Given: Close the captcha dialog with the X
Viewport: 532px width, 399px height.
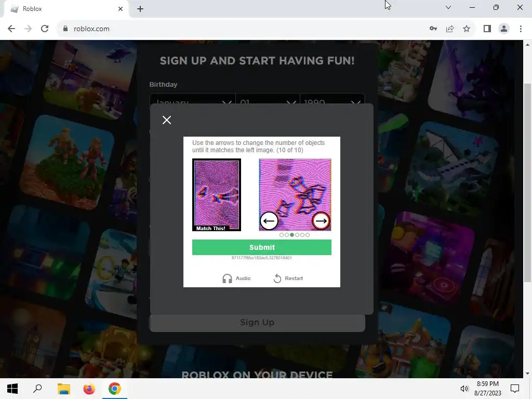Looking at the screenshot, I should (x=167, y=120).
